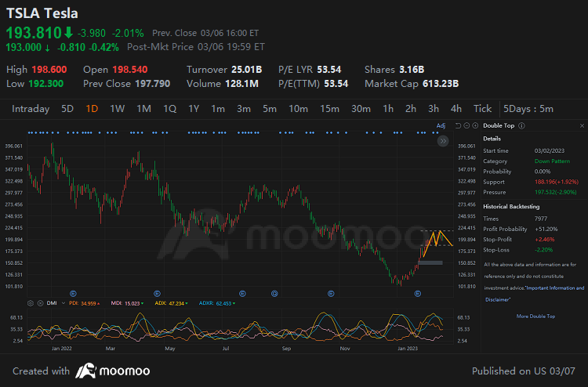This screenshot has width=588, height=387.
Task: Select the 1D chart period
Action: pos(92,109)
